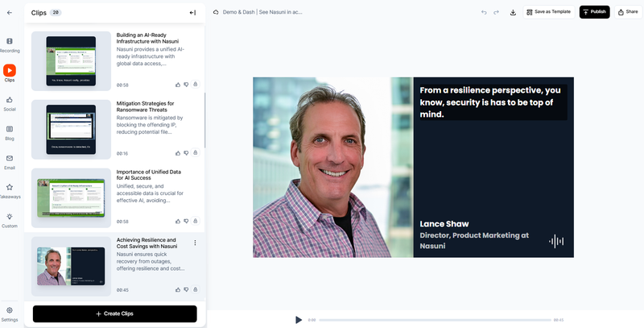Open the Email section icon
Image resolution: width=644 pixels, height=328 pixels.
pos(10,157)
